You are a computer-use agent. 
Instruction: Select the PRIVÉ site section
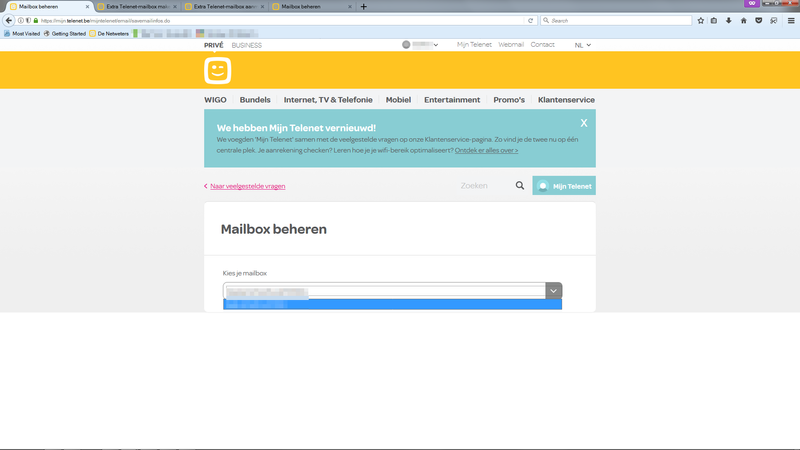(214, 45)
